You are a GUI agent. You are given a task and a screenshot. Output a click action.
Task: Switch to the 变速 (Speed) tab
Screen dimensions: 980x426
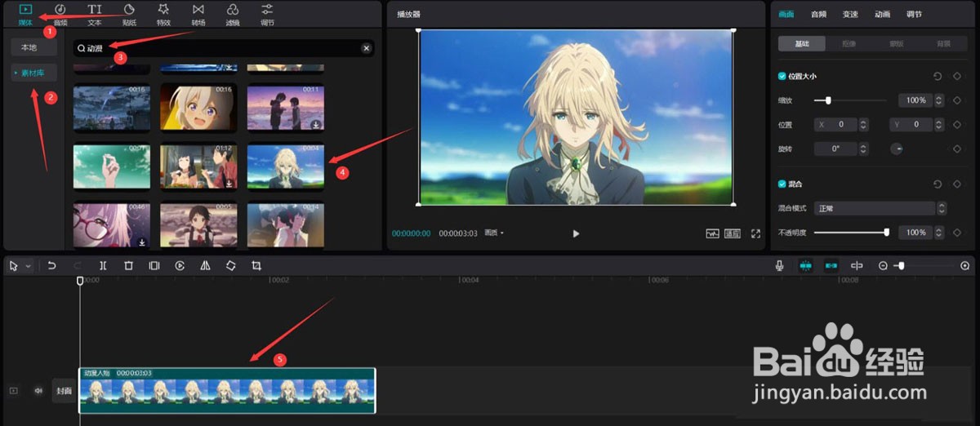pyautogui.click(x=850, y=14)
